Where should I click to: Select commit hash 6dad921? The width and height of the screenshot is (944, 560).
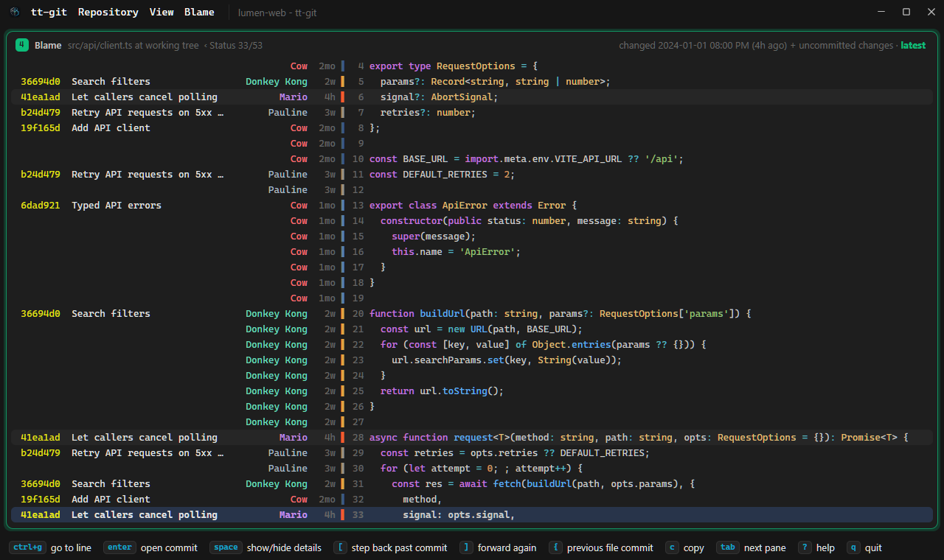tap(41, 206)
